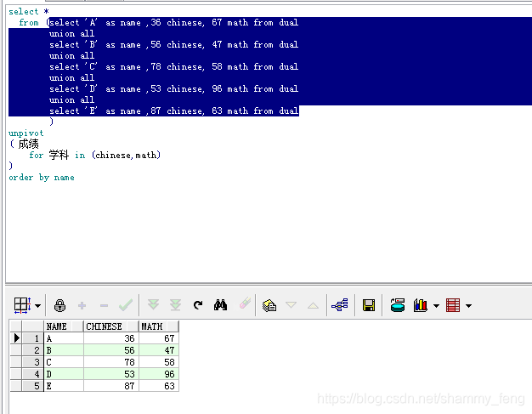Image resolution: width=532 pixels, height=414 pixels.
Task: Click the refresh query icon
Action: click(198, 305)
